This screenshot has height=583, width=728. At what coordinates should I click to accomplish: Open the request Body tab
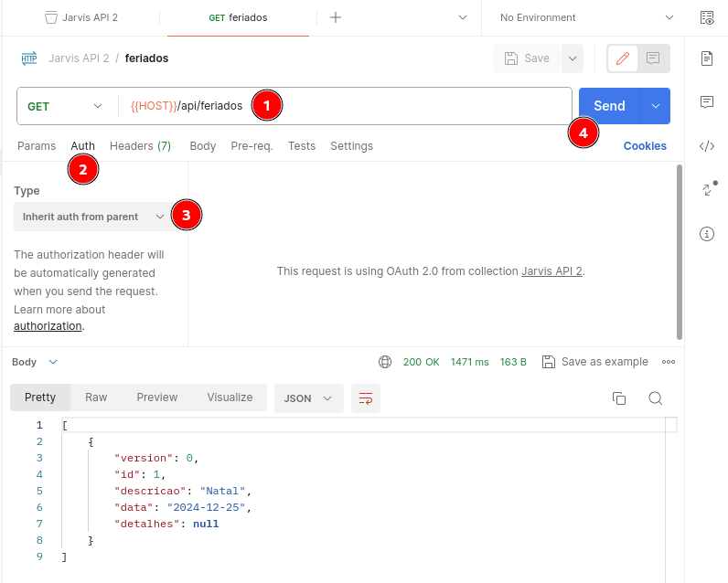[x=203, y=146]
